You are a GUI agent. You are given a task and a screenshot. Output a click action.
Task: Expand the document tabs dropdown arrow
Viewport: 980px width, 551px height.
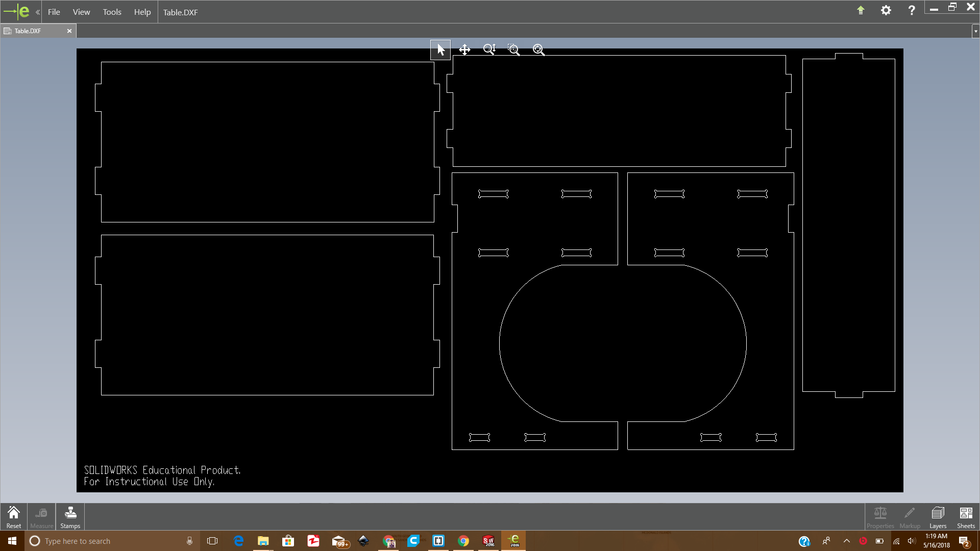point(975,31)
